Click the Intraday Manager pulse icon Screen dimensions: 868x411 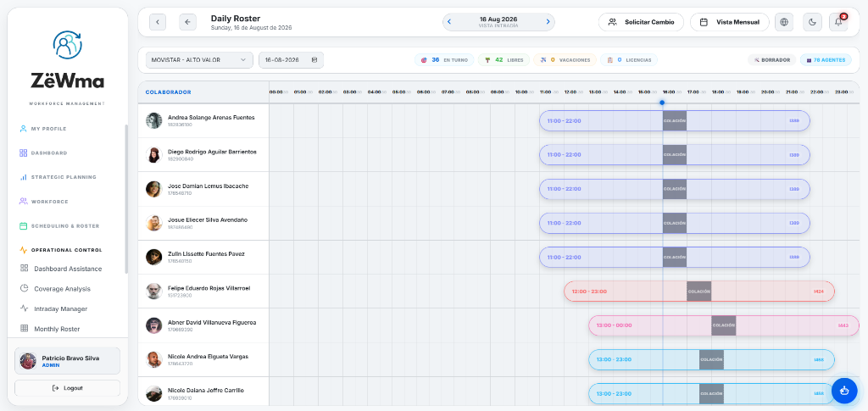click(x=25, y=308)
